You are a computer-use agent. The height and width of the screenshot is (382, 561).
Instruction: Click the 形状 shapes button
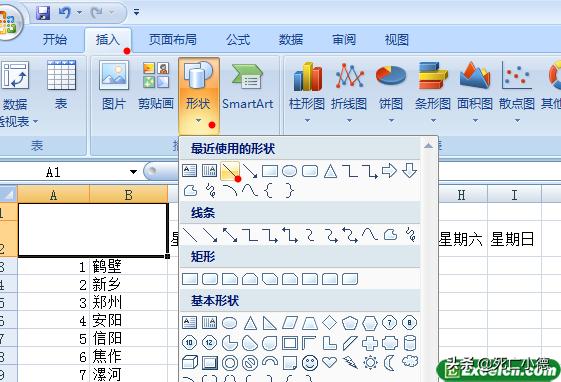click(199, 95)
